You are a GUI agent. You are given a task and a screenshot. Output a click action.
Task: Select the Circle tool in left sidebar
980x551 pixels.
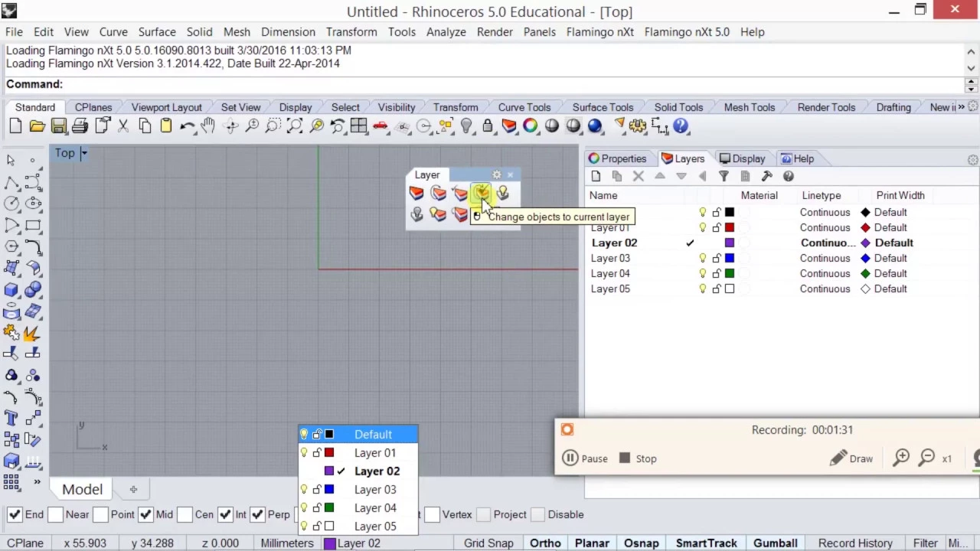coord(11,204)
